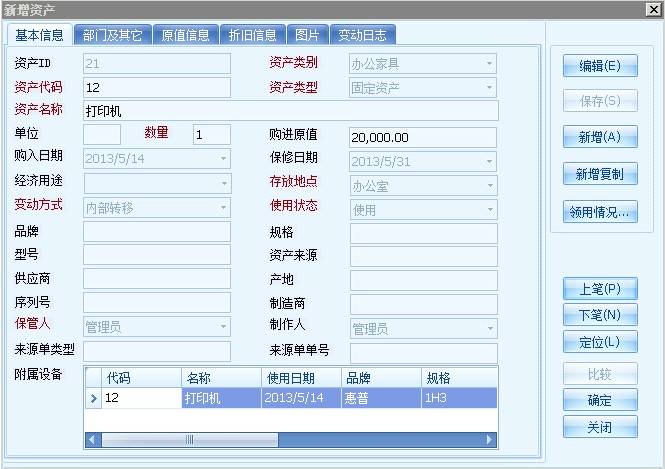Expand the 存放地点 dropdown
The image size is (665, 469).
coord(490,186)
